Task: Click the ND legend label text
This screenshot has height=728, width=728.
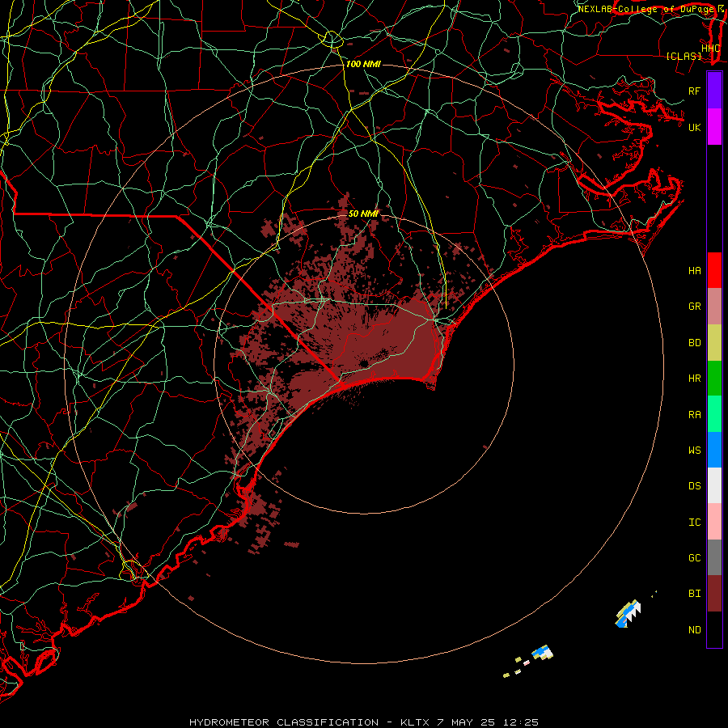Action: [x=694, y=630]
